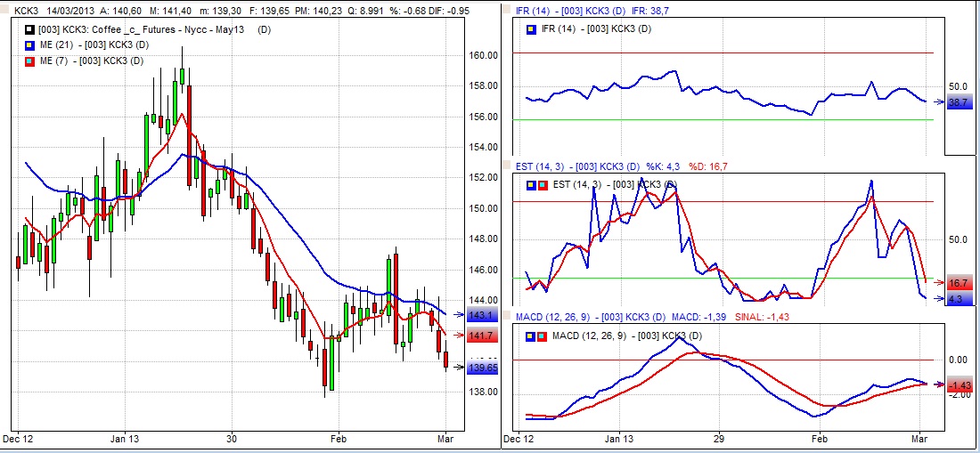This screenshot has width=980, height=453.
Task: Click the blue IFR (14) legend square
Action: 532,28
